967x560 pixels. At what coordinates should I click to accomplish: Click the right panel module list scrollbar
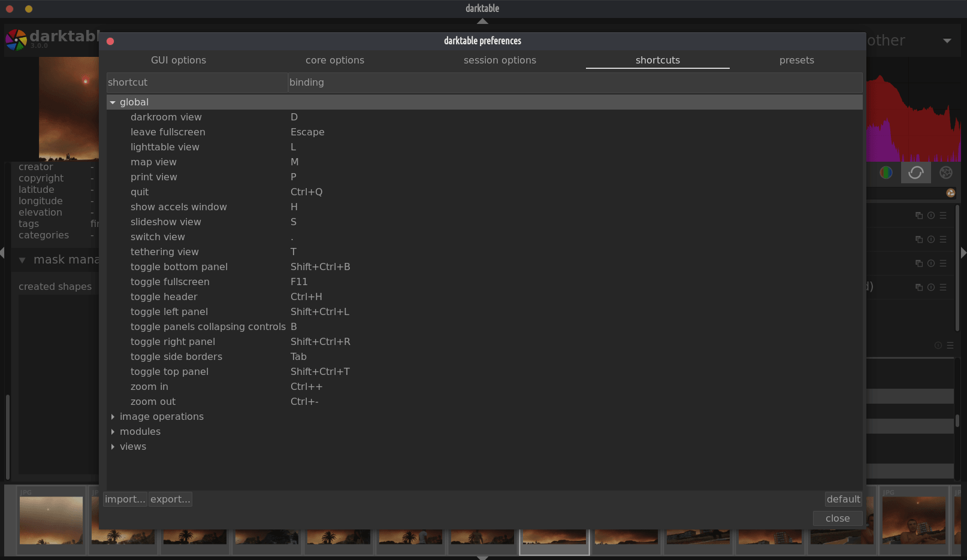click(x=957, y=268)
